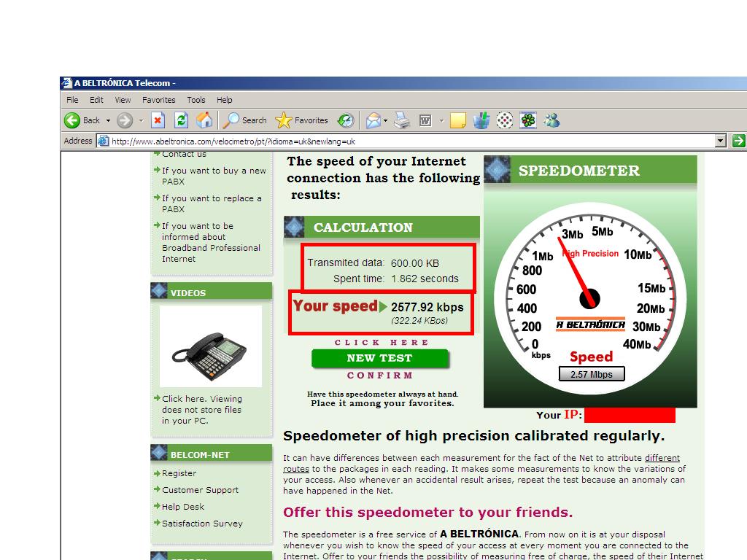Expand the Back button history dropdown

(108, 121)
